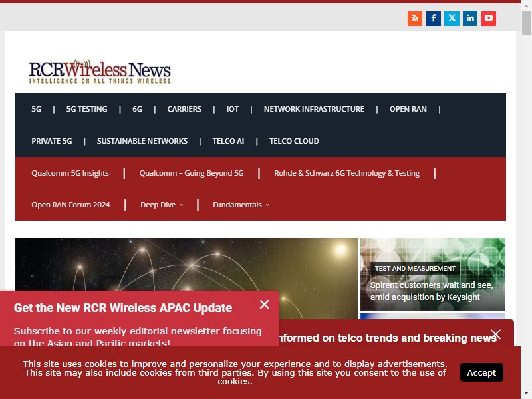Viewport: 532px width, 399px height.
Task: Open the 6G menu item
Action: [137, 109]
